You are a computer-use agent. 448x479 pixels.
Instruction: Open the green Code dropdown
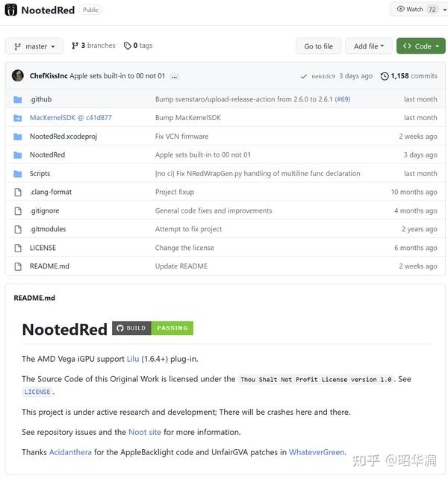point(420,46)
